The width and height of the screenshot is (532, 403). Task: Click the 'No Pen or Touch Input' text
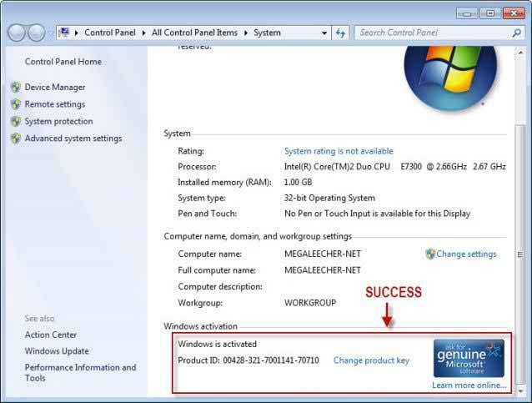point(377,214)
